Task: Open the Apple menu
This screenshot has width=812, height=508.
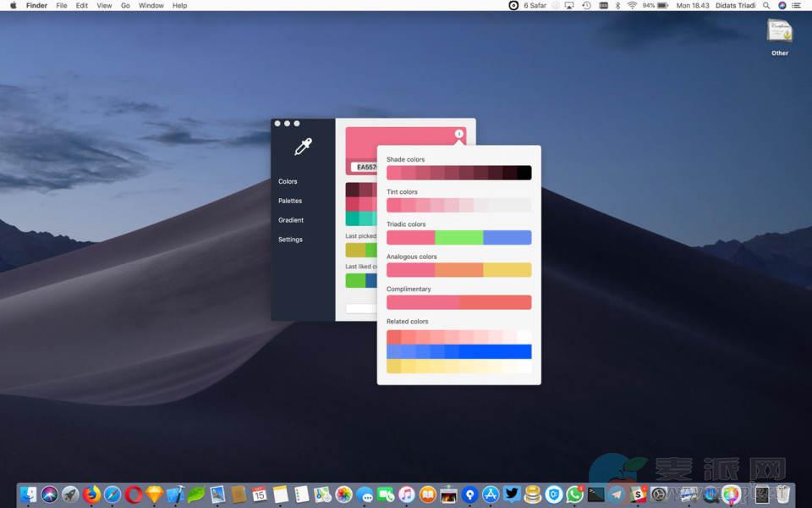Action: [13, 5]
